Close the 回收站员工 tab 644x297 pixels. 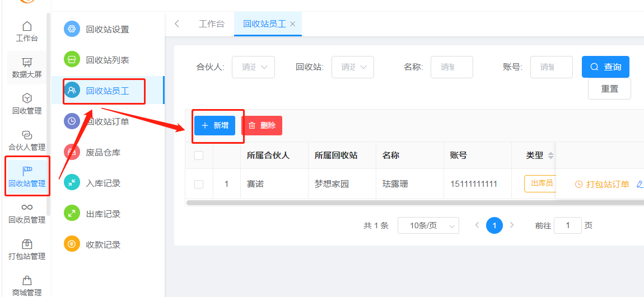[x=293, y=24]
